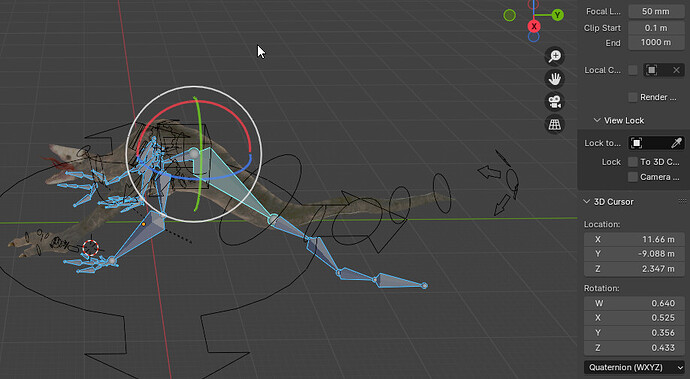The width and height of the screenshot is (690, 379).
Task: Enable the Local Camera checkbox
Action: [x=633, y=70]
